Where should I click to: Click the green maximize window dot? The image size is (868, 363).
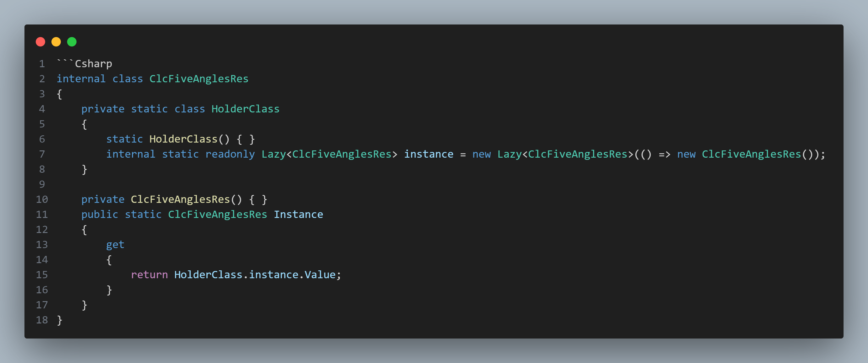pos(72,42)
